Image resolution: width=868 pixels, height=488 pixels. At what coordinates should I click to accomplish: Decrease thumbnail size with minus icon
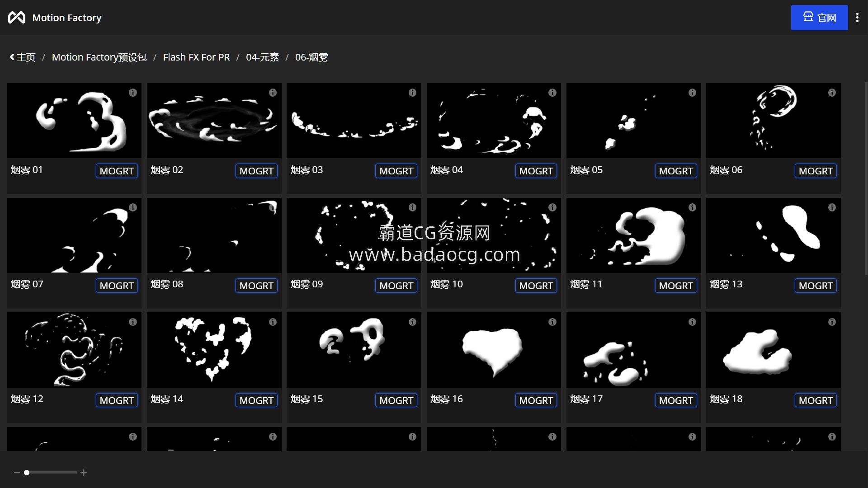[17, 473]
